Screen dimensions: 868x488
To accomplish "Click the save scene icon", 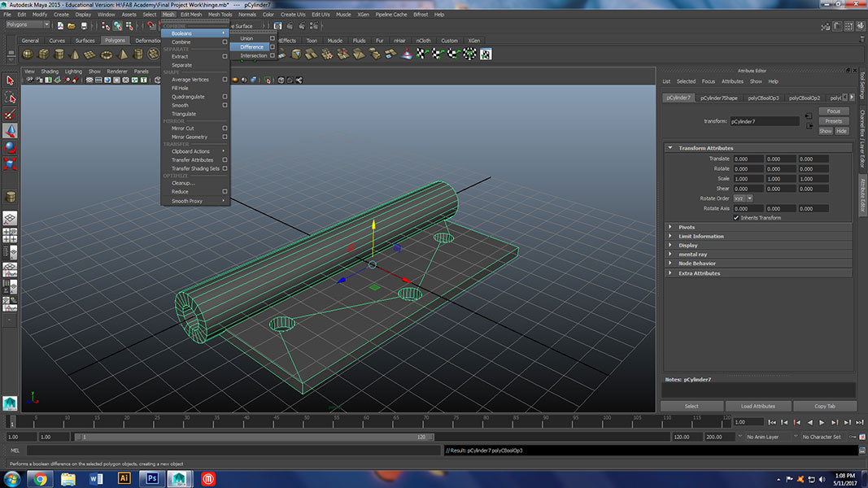I will pos(84,25).
